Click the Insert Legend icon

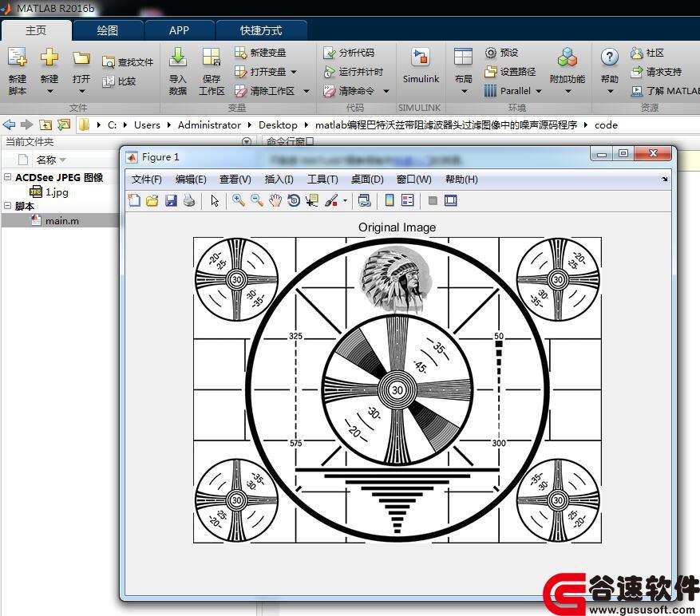coord(408,200)
